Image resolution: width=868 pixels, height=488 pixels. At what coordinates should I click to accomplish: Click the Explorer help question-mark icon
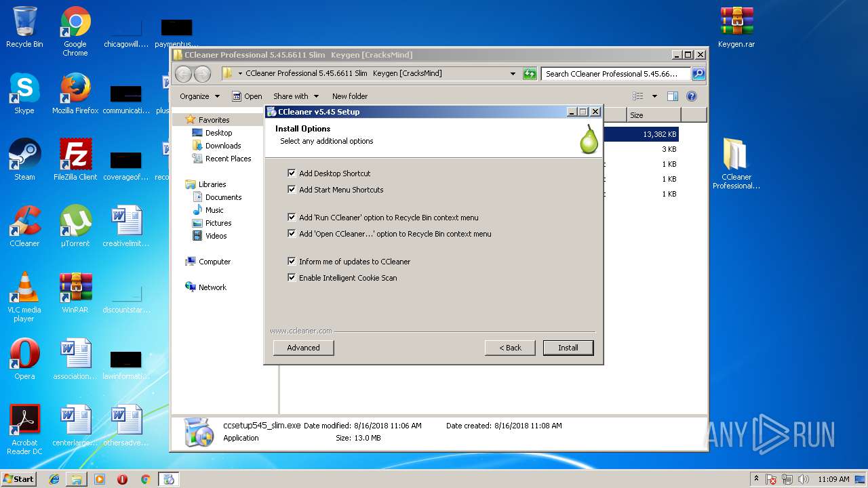(692, 96)
